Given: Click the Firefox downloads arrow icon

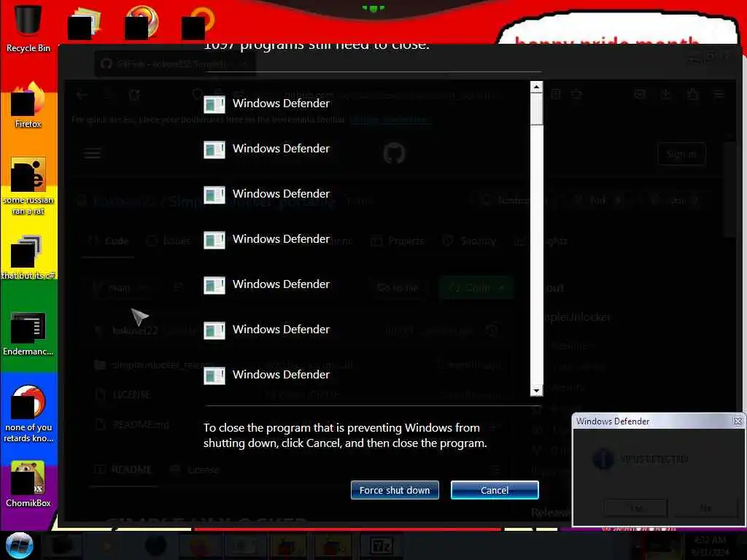Looking at the screenshot, I should click(x=666, y=95).
